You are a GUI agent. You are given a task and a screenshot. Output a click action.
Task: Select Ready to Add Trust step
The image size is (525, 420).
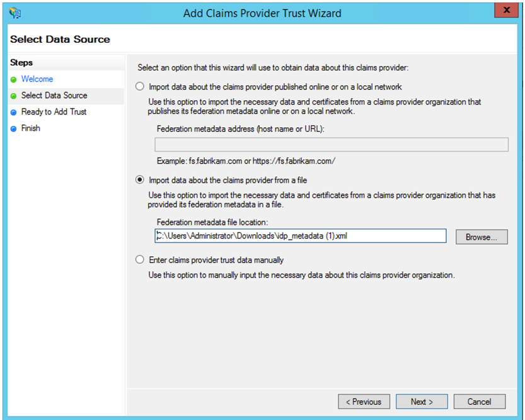coord(54,112)
